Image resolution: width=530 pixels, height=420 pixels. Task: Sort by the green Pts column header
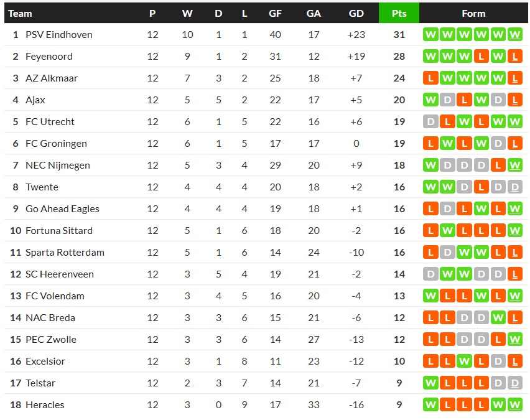[x=399, y=13]
